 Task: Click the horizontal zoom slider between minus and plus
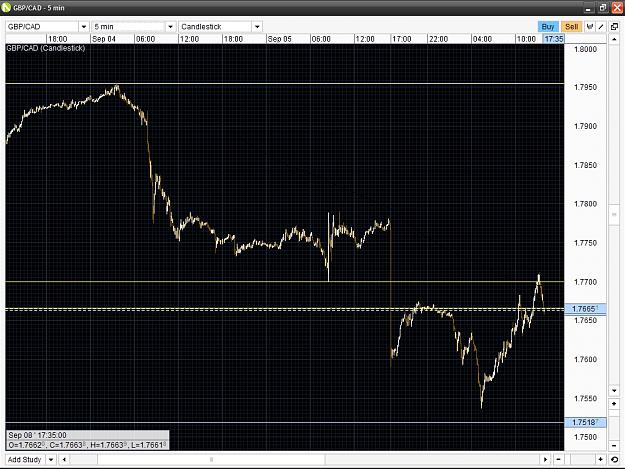point(579,459)
